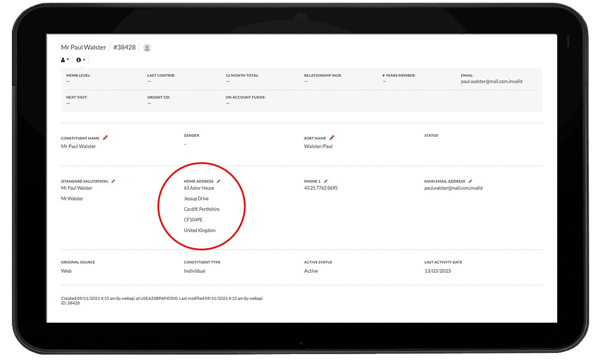Image resolution: width=600 pixels, height=360 pixels.
Task: Click the Main Email Address pencil icon
Action: point(470,181)
